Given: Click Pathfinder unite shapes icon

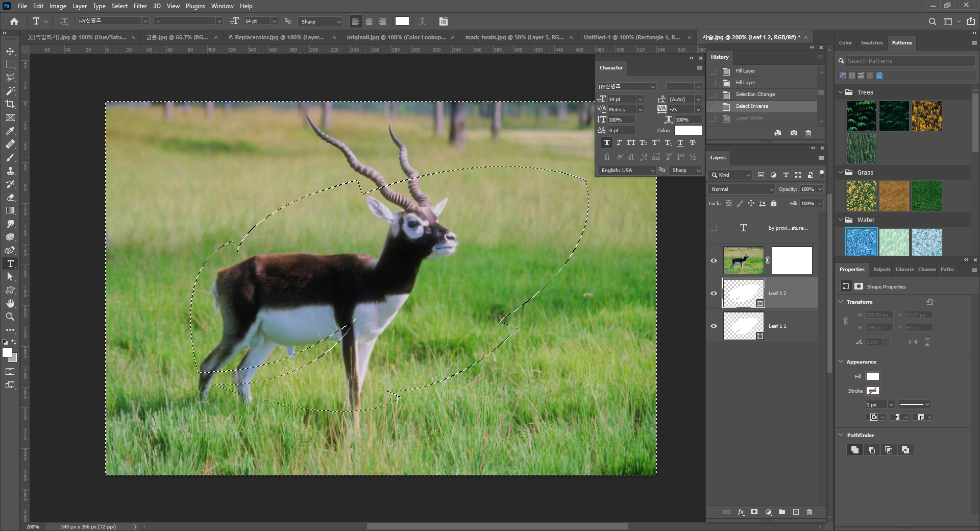Looking at the screenshot, I should 854,450.
